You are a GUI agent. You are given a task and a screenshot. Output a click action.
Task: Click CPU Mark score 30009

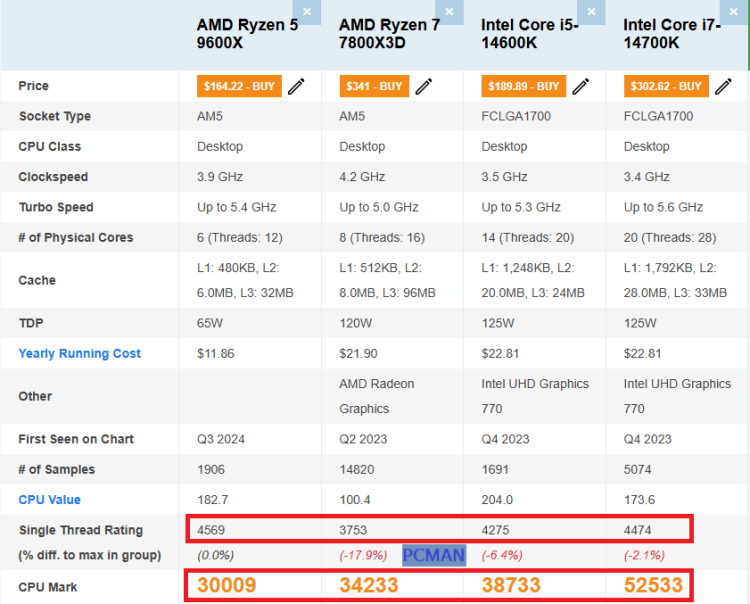pyautogui.click(x=227, y=585)
